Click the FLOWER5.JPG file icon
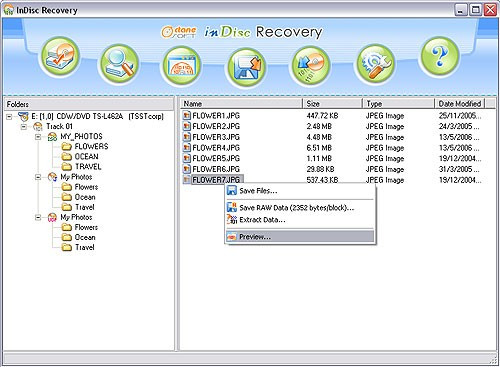The height and width of the screenshot is (367, 500). [x=187, y=158]
